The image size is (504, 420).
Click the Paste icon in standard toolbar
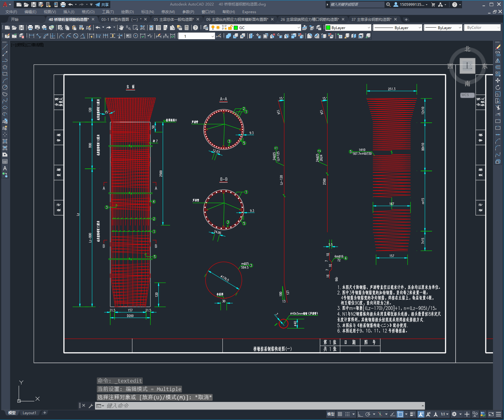pos(74,28)
